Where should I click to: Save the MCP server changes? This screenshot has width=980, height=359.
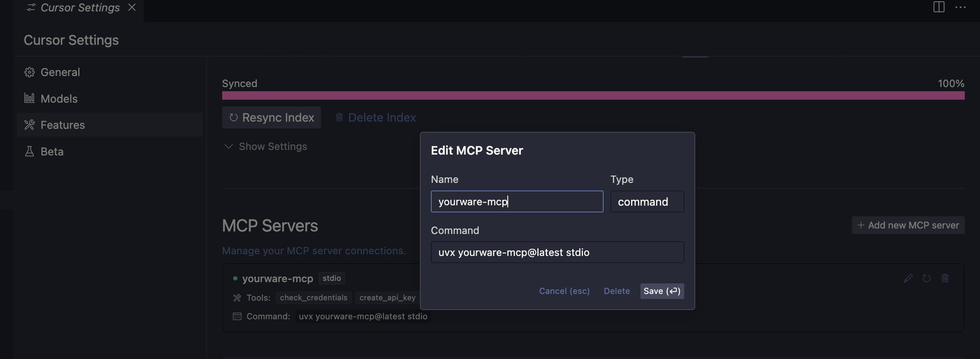click(x=661, y=291)
